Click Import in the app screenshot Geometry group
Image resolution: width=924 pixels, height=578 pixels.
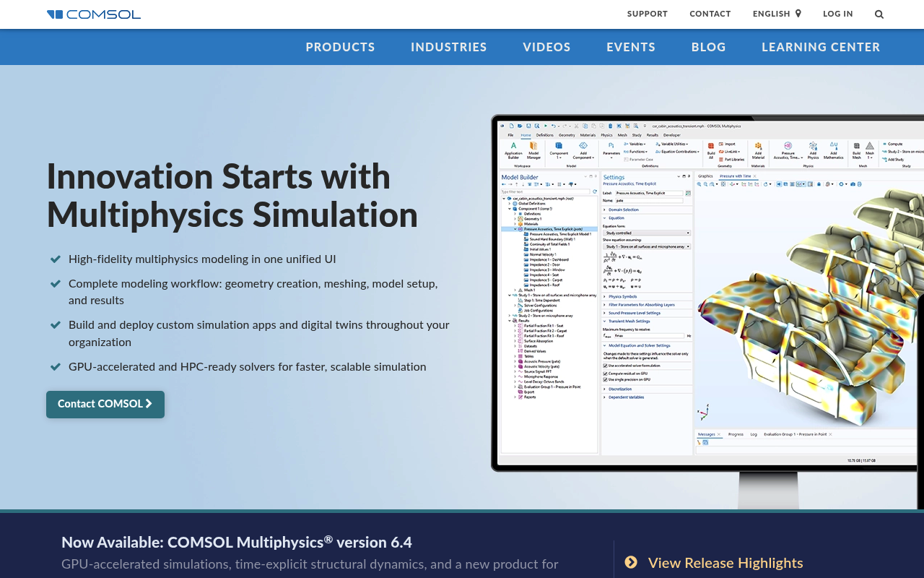tap(727, 144)
